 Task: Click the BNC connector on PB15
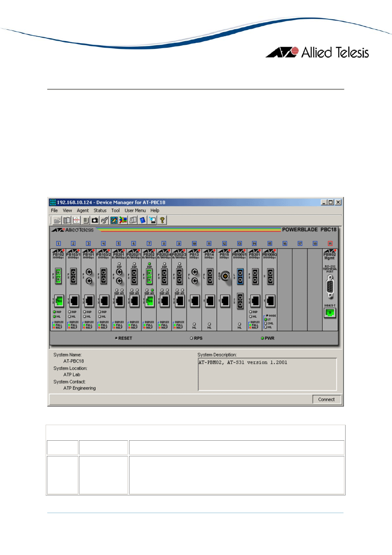(225, 276)
